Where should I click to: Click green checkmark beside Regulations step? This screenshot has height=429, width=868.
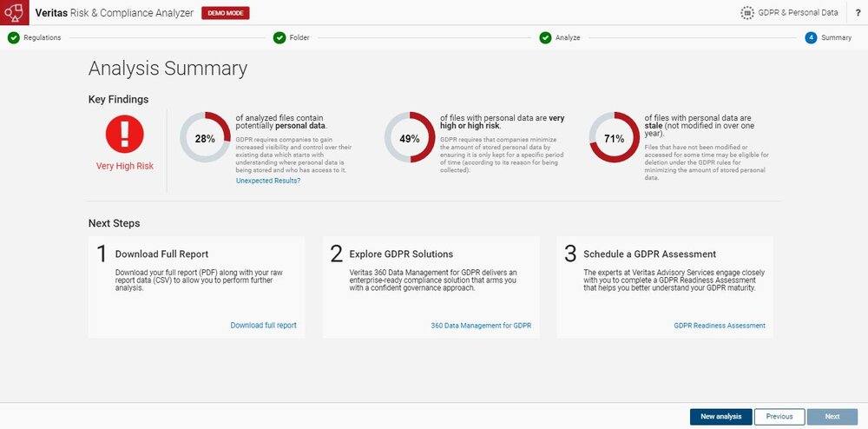tap(14, 37)
